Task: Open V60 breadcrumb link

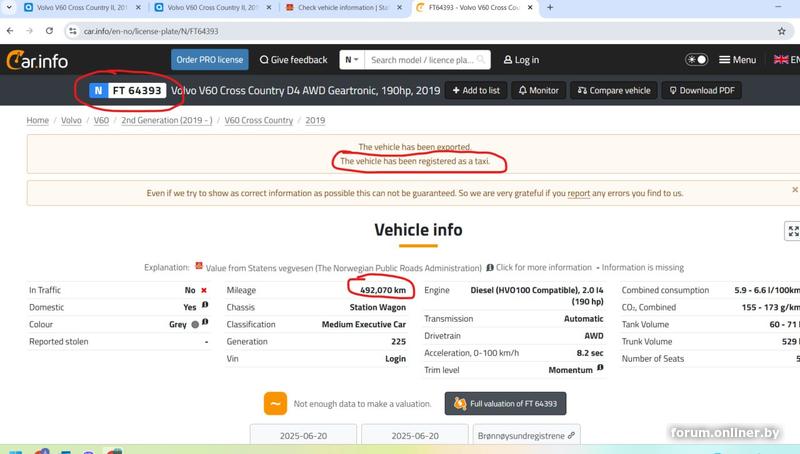Action: tap(101, 120)
